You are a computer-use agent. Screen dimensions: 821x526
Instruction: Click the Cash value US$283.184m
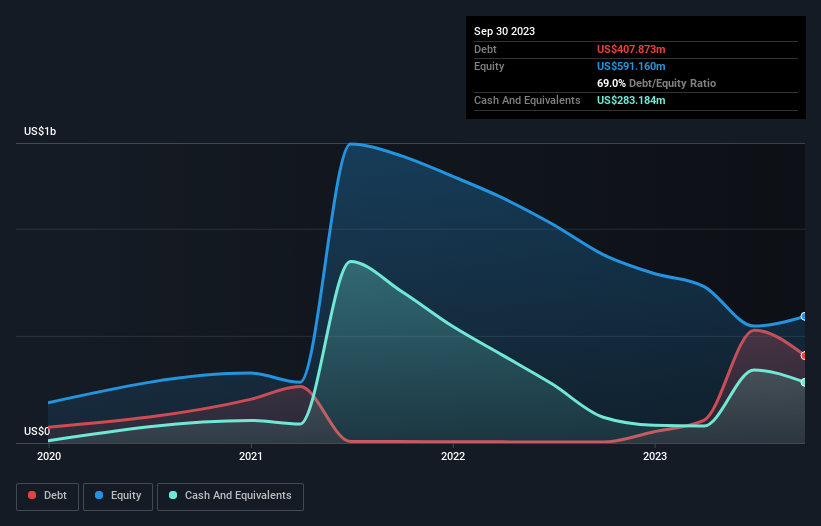pyautogui.click(x=631, y=100)
